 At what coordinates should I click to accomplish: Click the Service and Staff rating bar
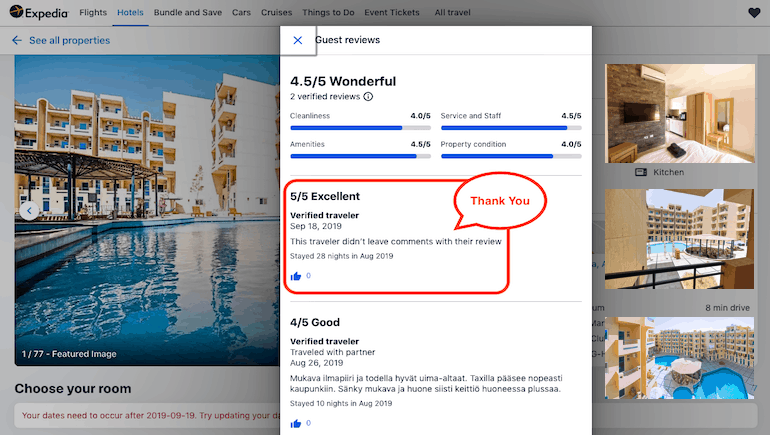tap(511, 128)
